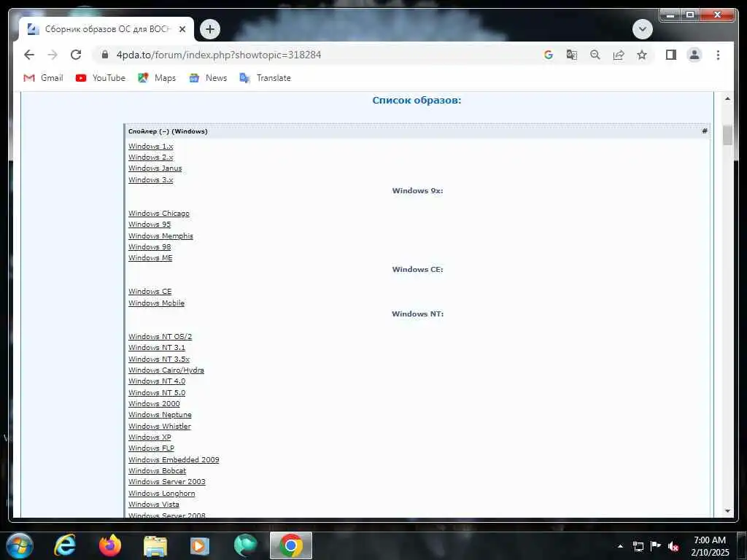The height and width of the screenshot is (560, 747).
Task: Open the tab search dropdown arrow
Action: click(642, 29)
